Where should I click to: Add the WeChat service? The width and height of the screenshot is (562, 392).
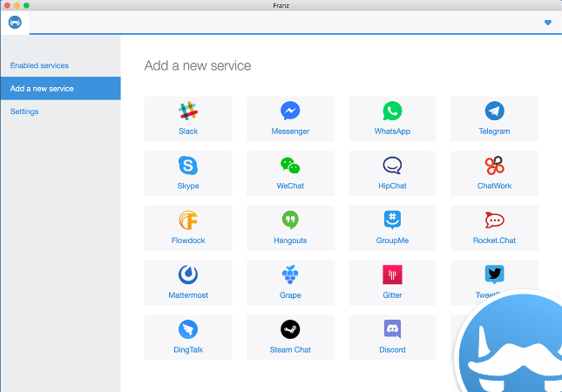point(290,173)
